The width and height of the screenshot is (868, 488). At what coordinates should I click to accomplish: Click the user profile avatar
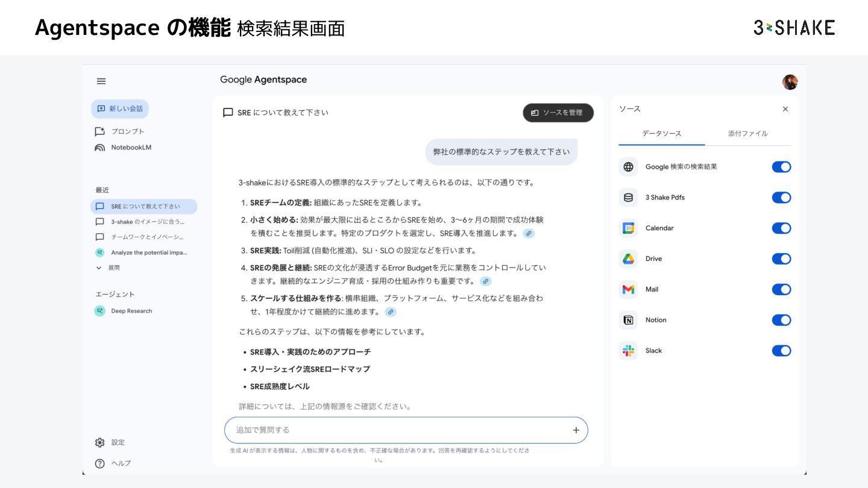click(790, 82)
